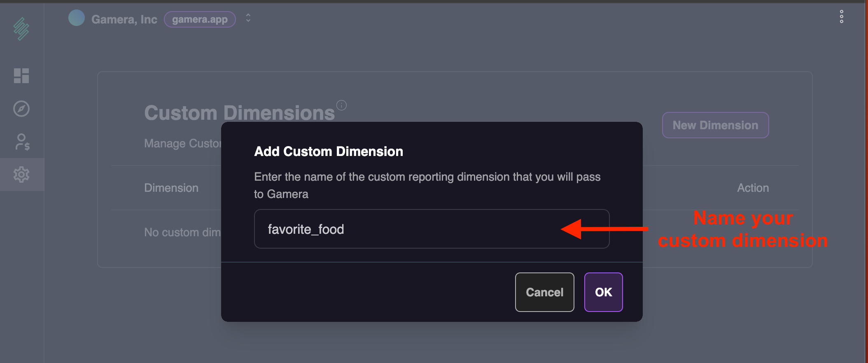Image resolution: width=868 pixels, height=363 pixels.
Task: Click the Gamera, Inc workspace name
Action: click(125, 19)
